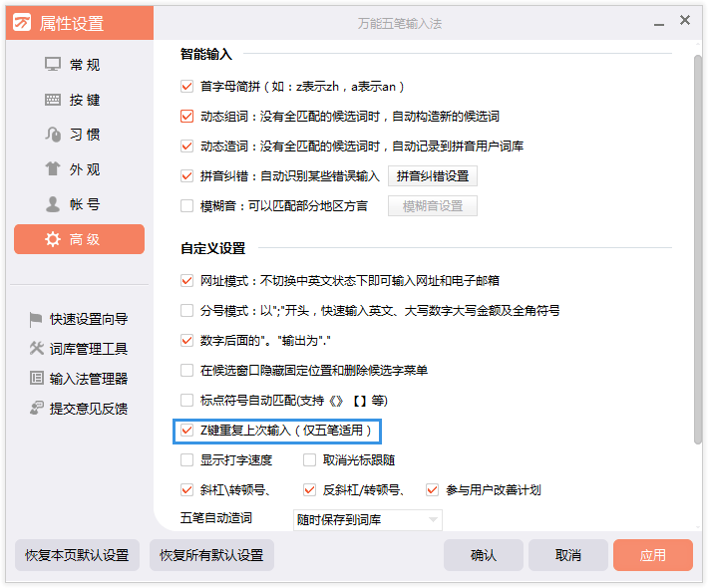Viewport: 708px width, 588px height.
Task: Click the shirt icon beside 外观
Action: pos(53,169)
